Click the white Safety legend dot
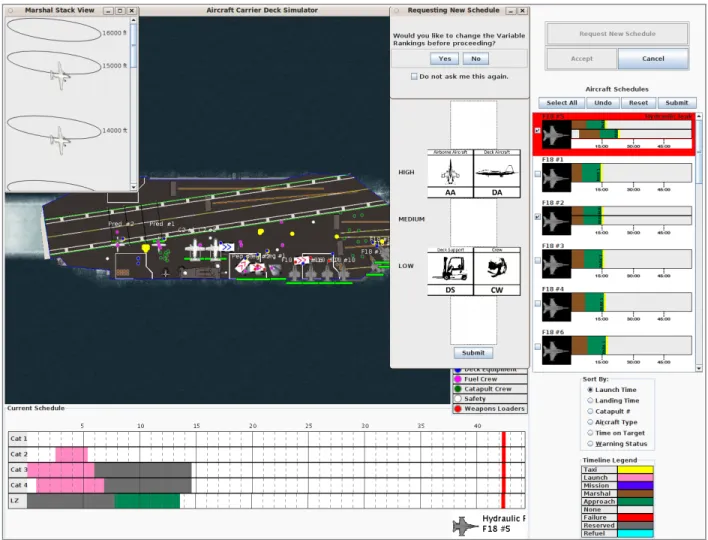The height and width of the screenshot is (540, 708). [x=458, y=399]
